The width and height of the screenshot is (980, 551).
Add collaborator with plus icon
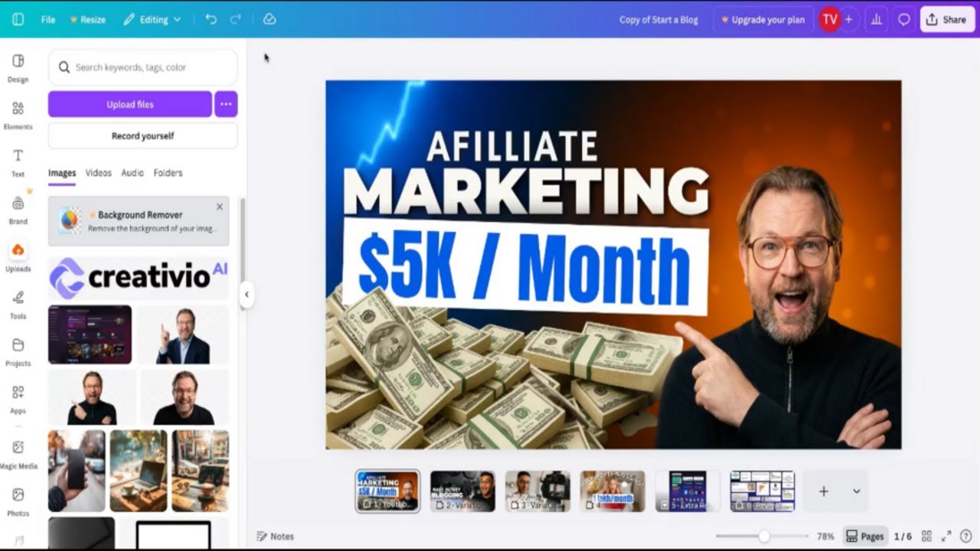848,20
